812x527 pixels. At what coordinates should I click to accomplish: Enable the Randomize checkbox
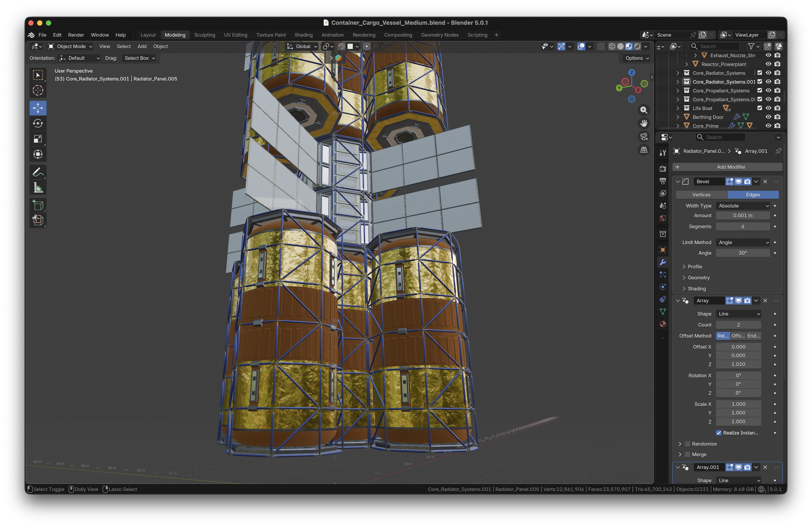click(688, 444)
